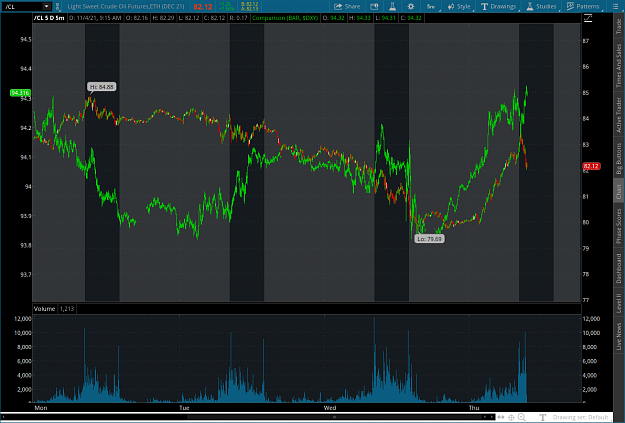Click the scrollbar right arrow
The image size is (625, 423).
492,417
